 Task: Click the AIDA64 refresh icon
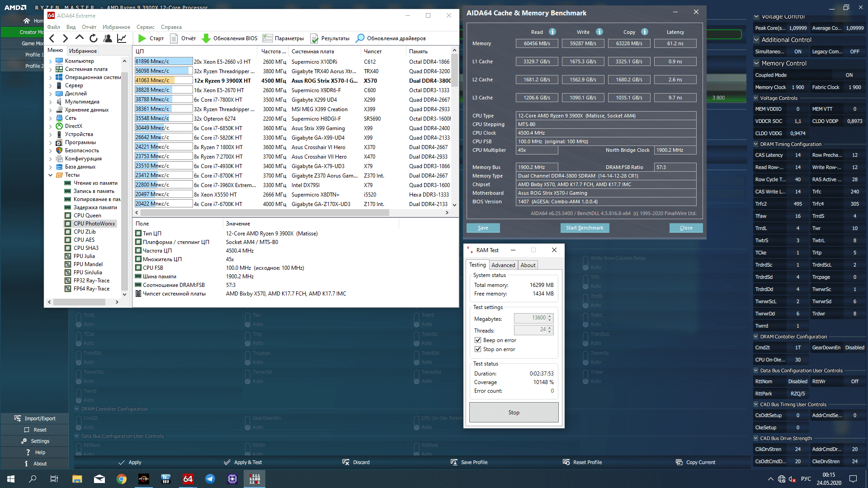(94, 38)
